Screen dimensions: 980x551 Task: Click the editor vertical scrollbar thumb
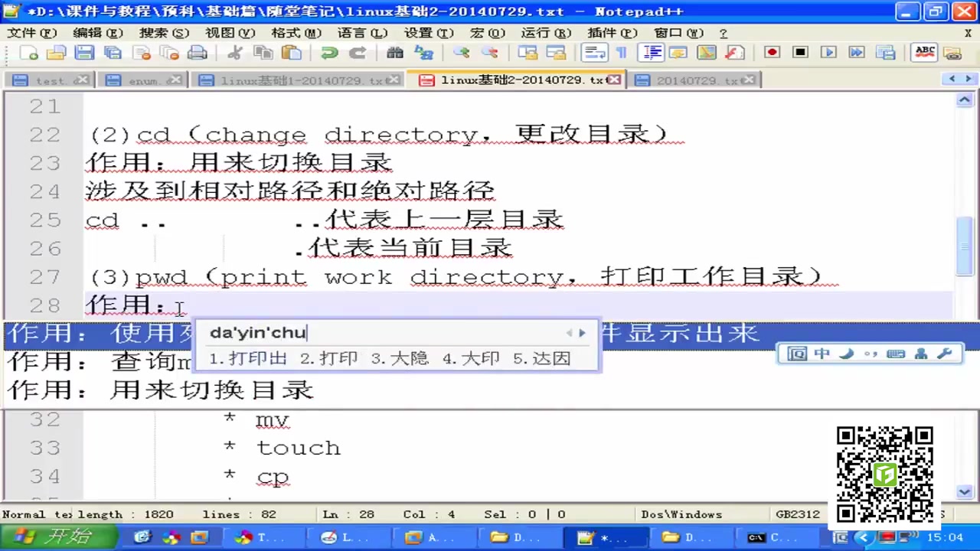point(966,246)
